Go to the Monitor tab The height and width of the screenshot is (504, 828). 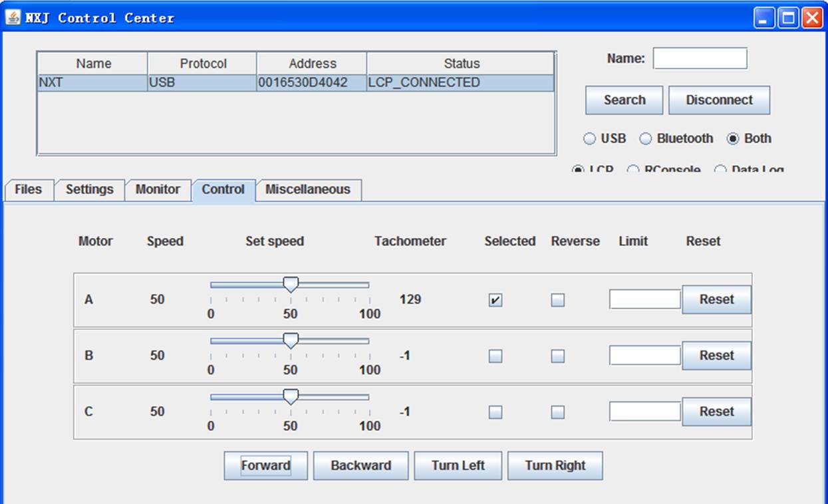pyautogui.click(x=158, y=189)
